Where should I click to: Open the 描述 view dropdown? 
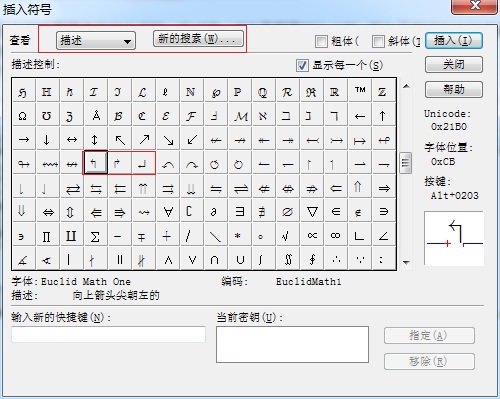[x=96, y=41]
